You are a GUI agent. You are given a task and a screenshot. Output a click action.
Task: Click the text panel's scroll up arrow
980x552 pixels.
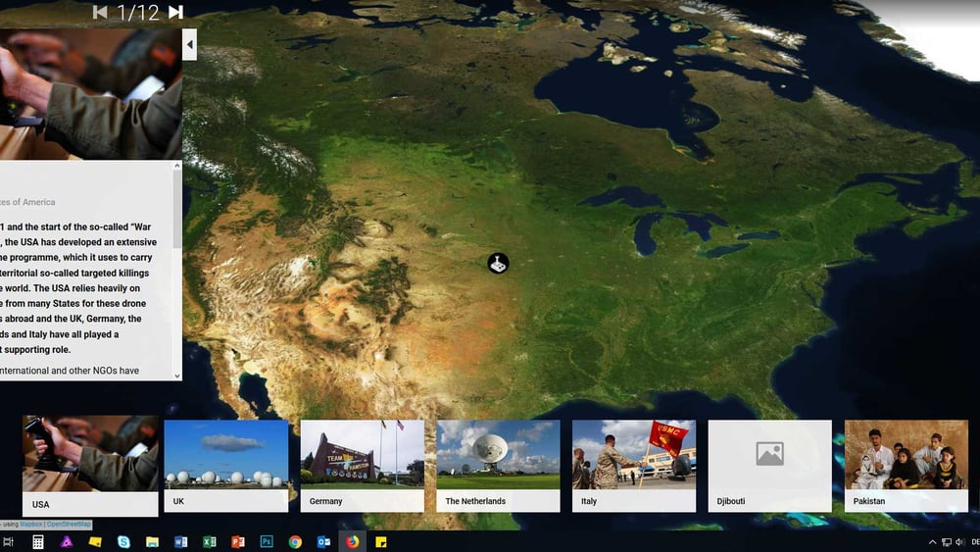pyautogui.click(x=177, y=166)
